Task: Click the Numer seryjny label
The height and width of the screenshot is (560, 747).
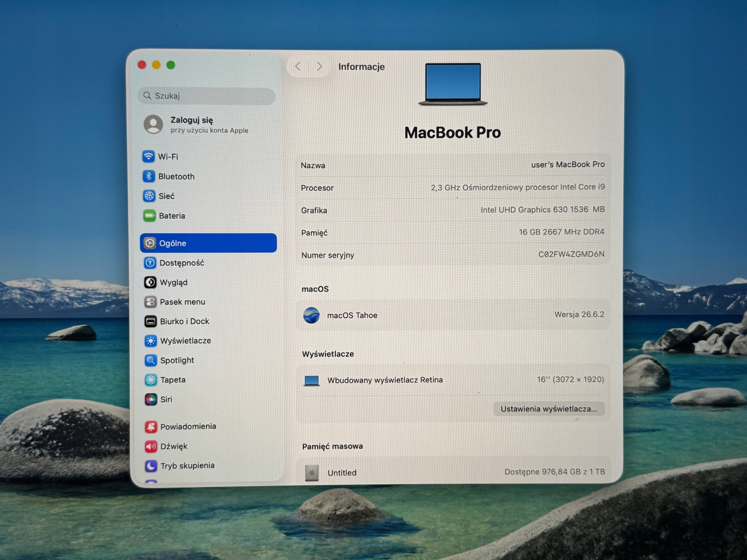Action: (x=328, y=255)
